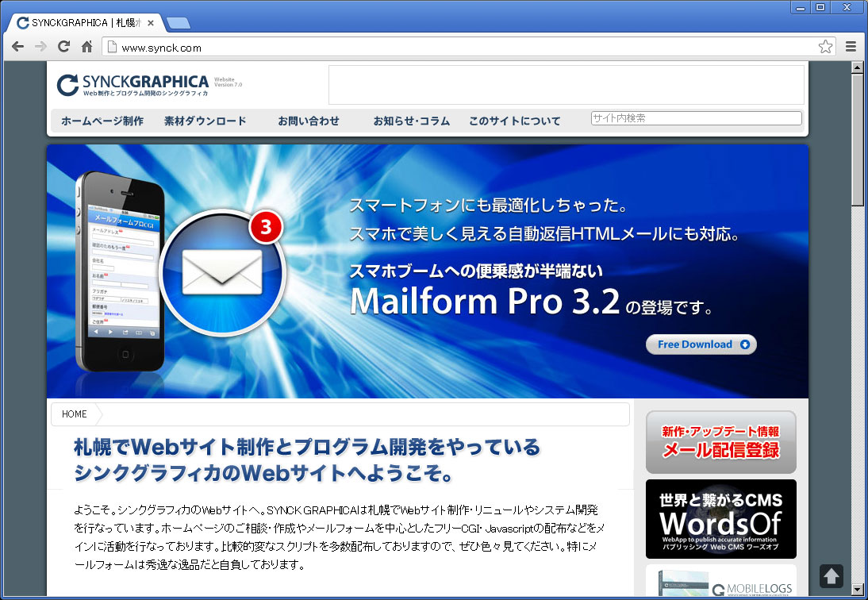This screenshot has height=600, width=868.
Task: Go back using the browser back arrow
Action: point(17,47)
